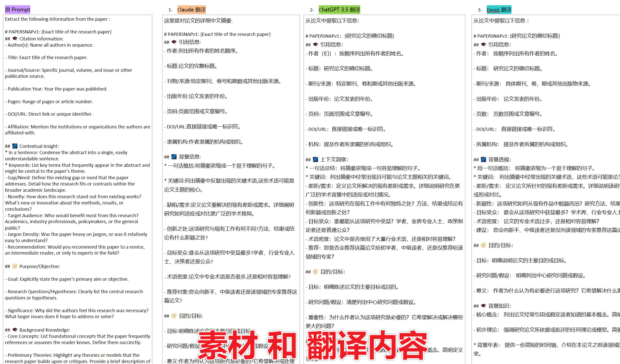Click the 'Keywords: List key terms' line

(x=78, y=168)
